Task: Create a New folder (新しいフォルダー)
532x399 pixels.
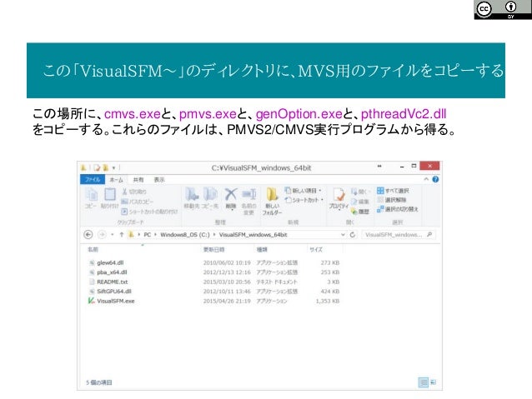Action: click(272, 202)
